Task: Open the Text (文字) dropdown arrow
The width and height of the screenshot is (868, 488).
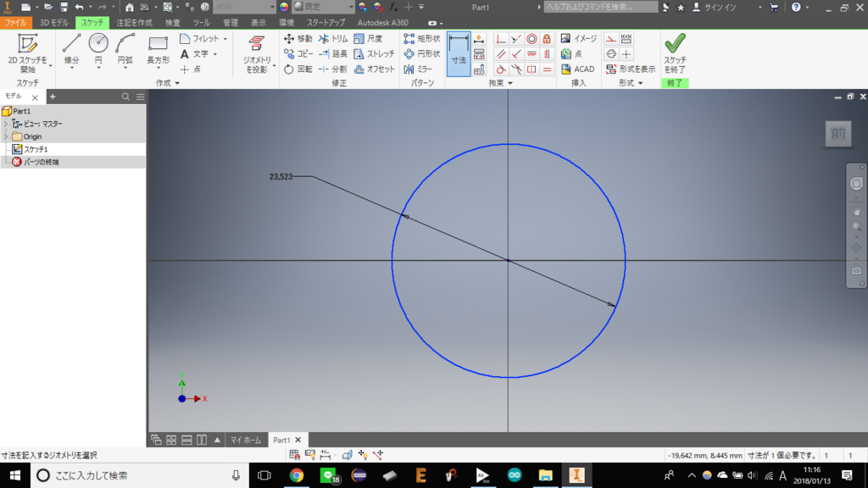Action: click(x=215, y=54)
